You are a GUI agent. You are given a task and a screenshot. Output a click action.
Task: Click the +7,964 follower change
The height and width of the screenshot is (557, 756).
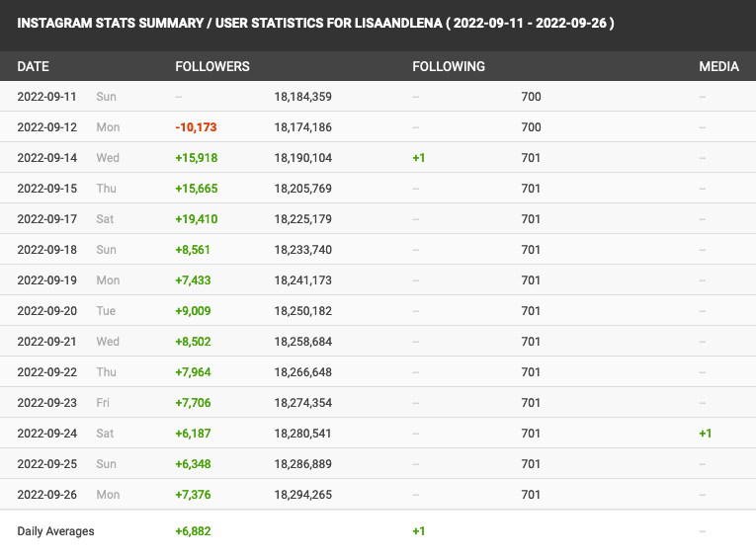(193, 372)
